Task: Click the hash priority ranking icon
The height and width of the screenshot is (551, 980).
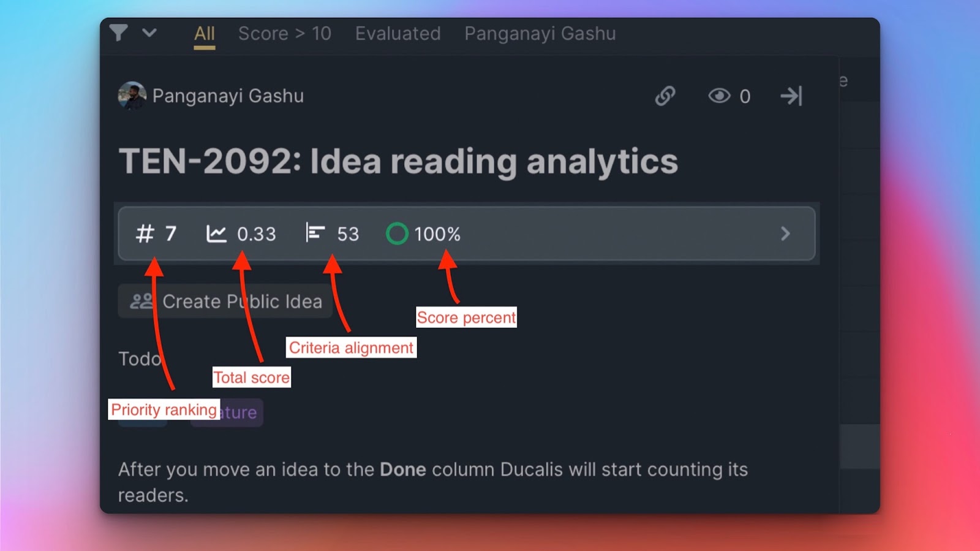Action: click(145, 234)
